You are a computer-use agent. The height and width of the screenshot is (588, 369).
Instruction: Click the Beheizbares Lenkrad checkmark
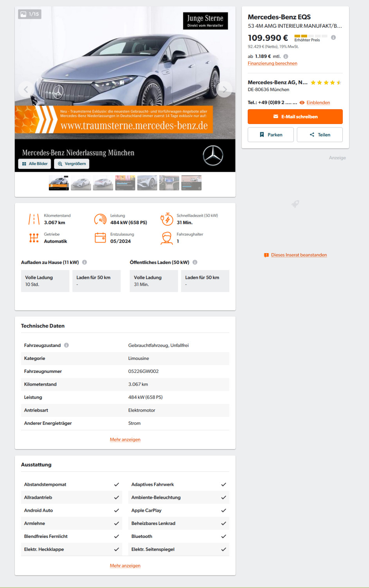(x=223, y=523)
